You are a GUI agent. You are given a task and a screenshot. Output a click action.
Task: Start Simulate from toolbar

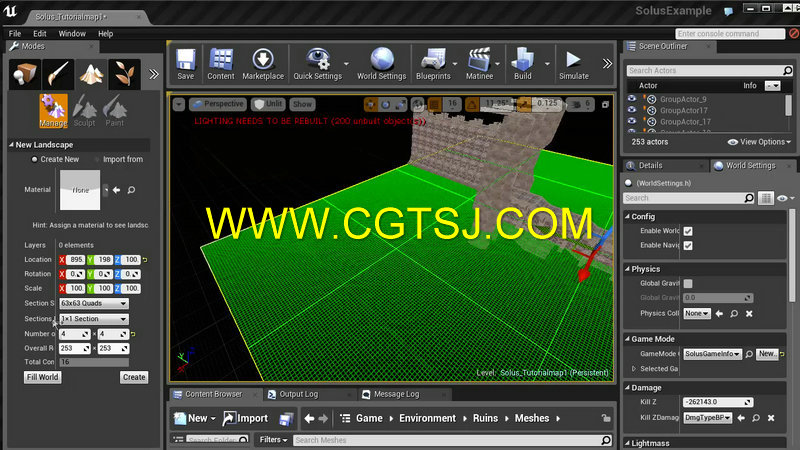click(x=573, y=64)
